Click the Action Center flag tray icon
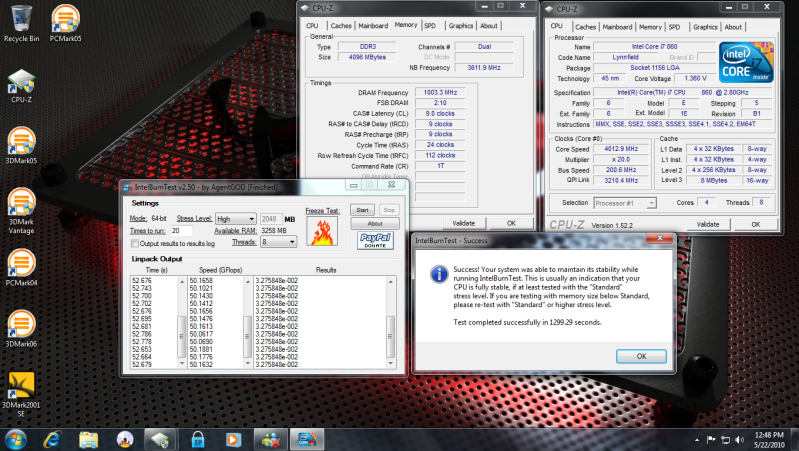This screenshot has width=799, height=451. coord(711,439)
